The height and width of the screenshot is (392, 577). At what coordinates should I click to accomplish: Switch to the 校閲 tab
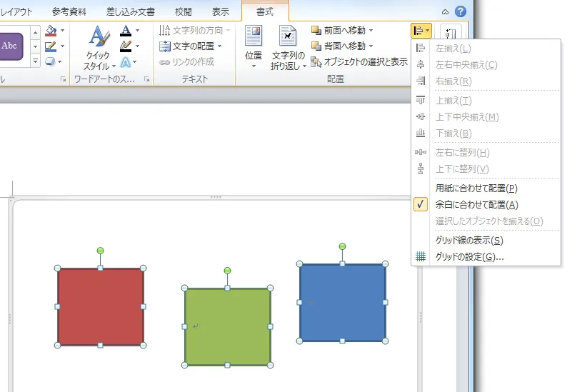tap(184, 11)
